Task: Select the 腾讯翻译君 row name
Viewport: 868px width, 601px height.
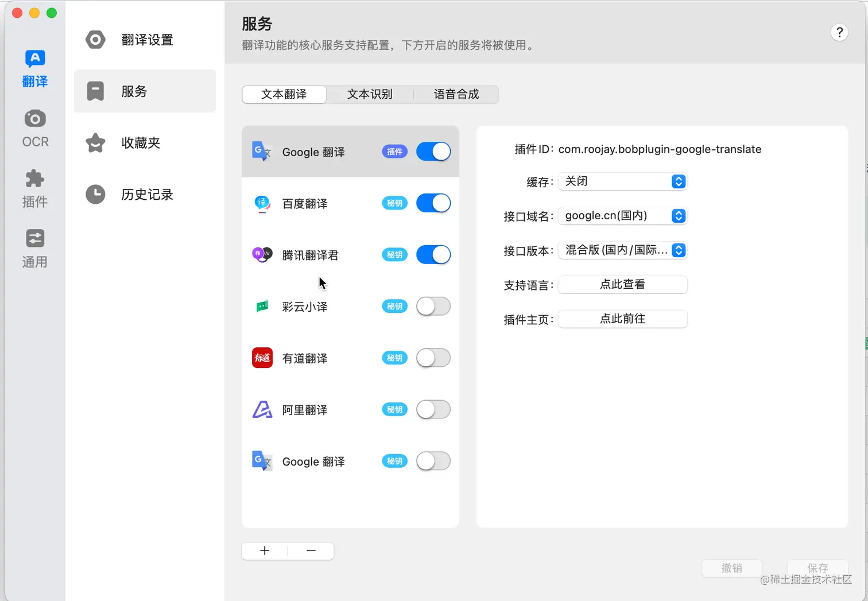Action: tap(310, 255)
